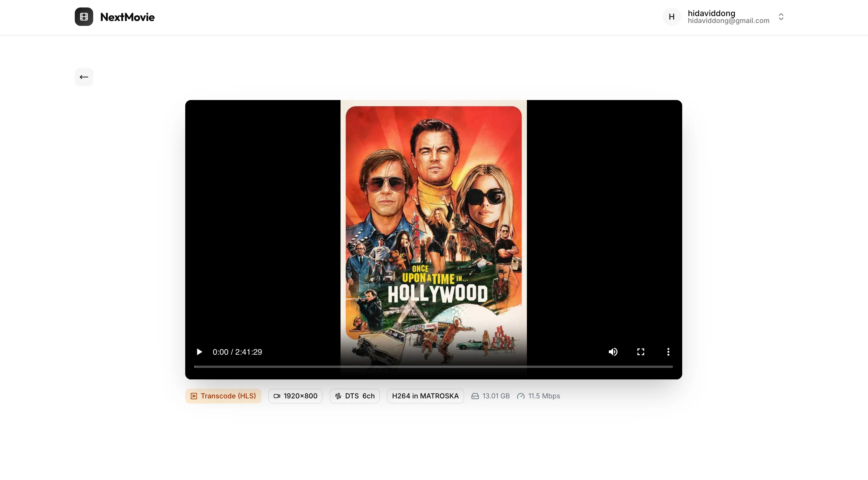This screenshot has height=480, width=868.
Task: Click the H264 in MATROSKA badge
Action: (425, 396)
